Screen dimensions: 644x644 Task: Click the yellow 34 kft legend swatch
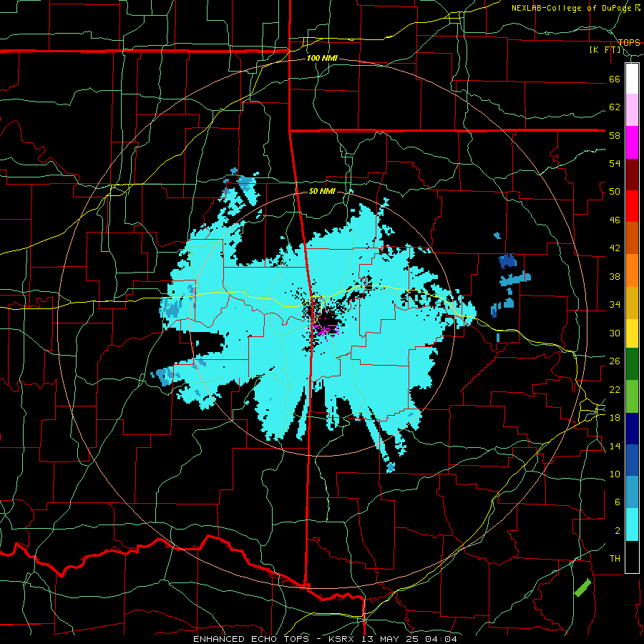pos(632,333)
